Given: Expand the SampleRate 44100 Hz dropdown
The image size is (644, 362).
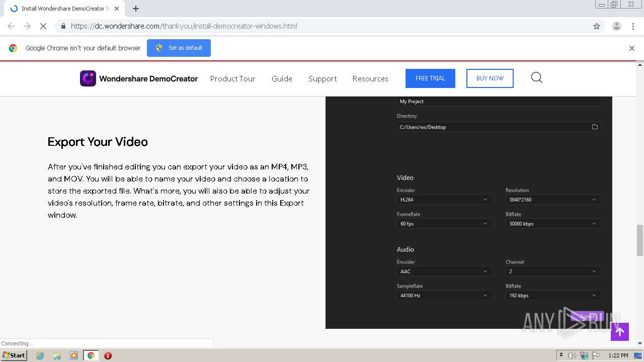Looking at the screenshot, I should (444, 296).
